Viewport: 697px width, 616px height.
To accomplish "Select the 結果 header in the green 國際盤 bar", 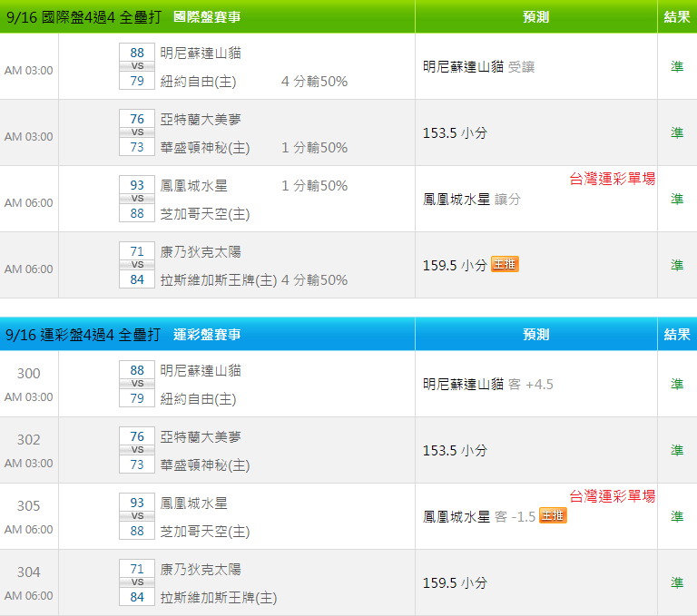I will [677, 17].
